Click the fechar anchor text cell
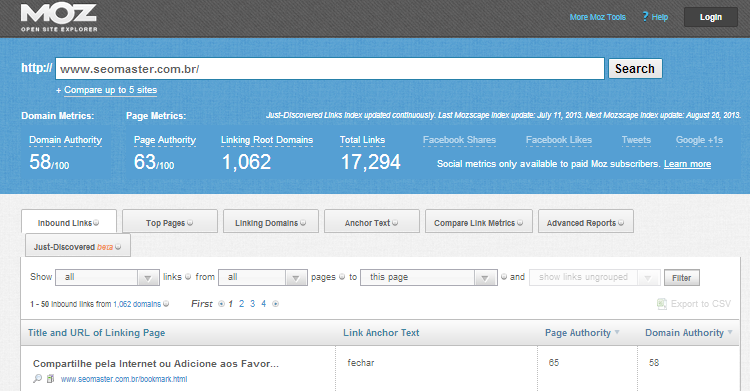This screenshot has height=391, width=750. point(361,363)
